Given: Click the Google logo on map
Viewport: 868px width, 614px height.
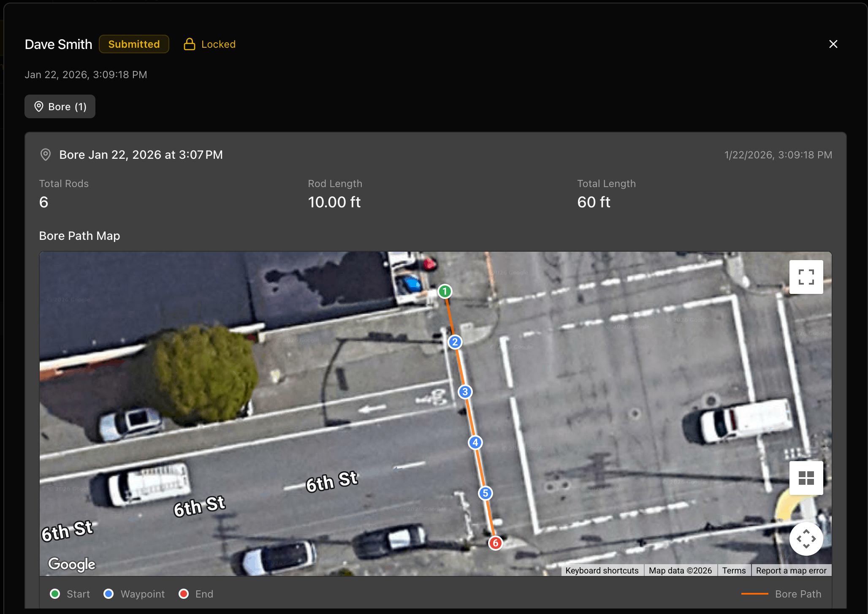Looking at the screenshot, I should coord(72,564).
